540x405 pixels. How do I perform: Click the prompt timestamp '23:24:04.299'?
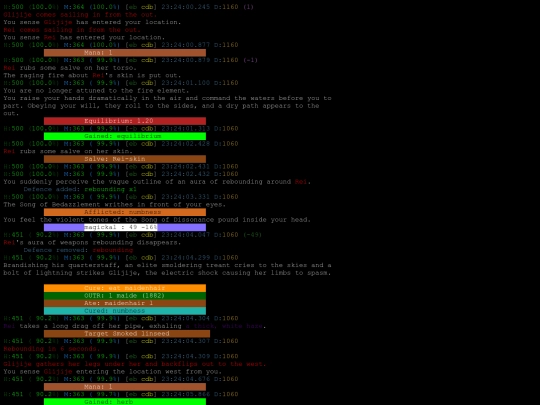186,258
